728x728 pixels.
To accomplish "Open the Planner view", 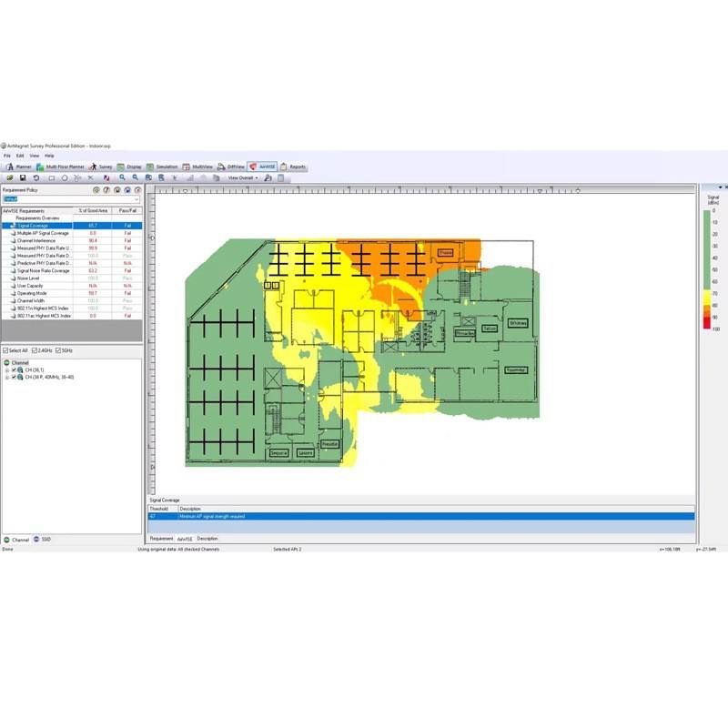I will [x=18, y=167].
